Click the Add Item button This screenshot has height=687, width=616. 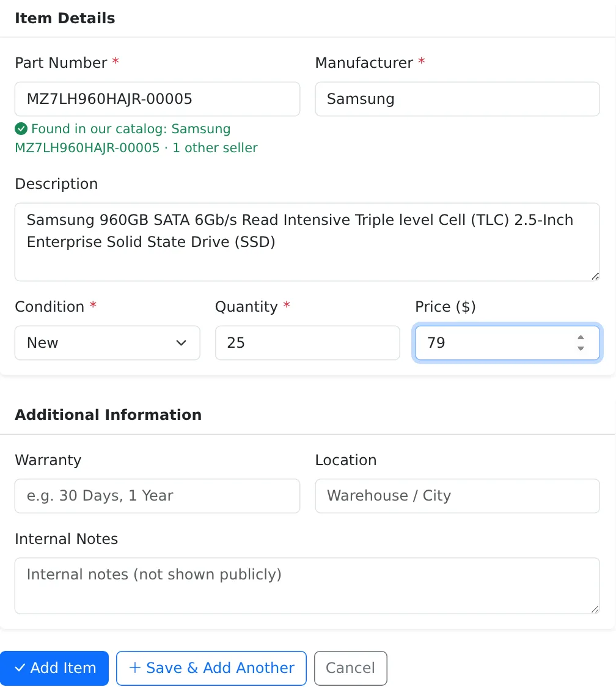pos(54,668)
